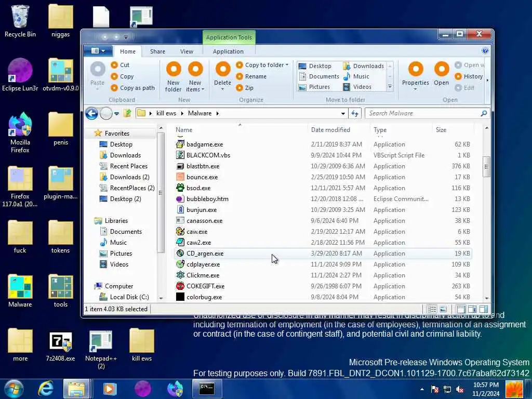
Task: Click the navigation pane scrollbar thumb
Action: click(161, 193)
